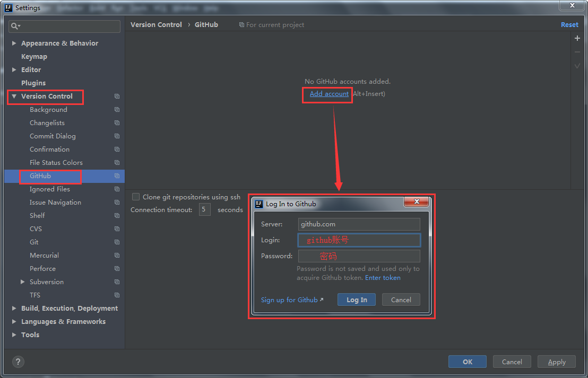Click project-level icon beside Changelists

pyautogui.click(x=117, y=123)
